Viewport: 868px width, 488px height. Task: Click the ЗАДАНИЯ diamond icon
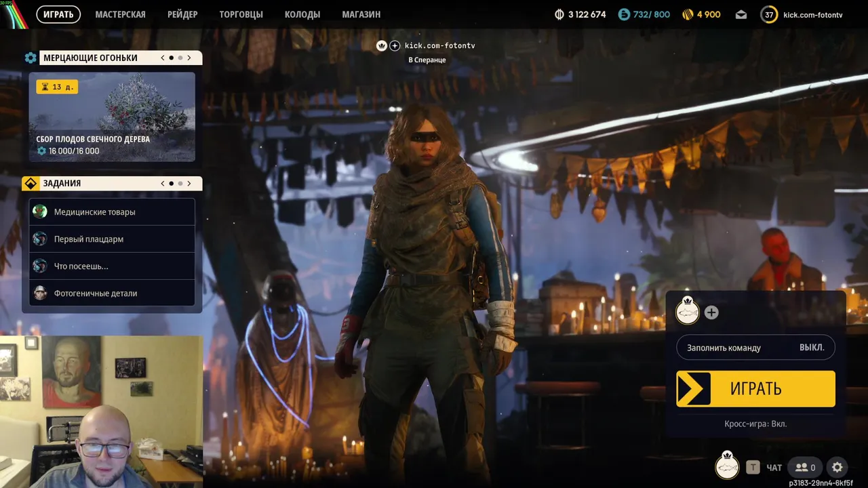point(31,183)
